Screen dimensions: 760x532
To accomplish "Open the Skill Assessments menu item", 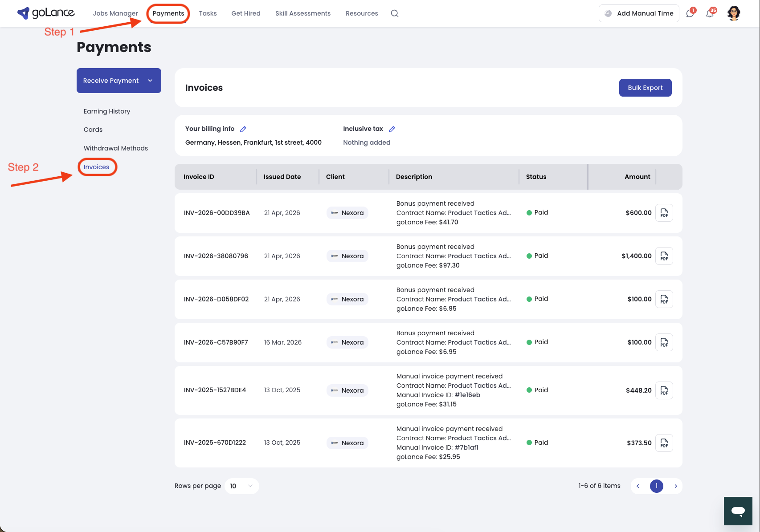I will (x=303, y=13).
